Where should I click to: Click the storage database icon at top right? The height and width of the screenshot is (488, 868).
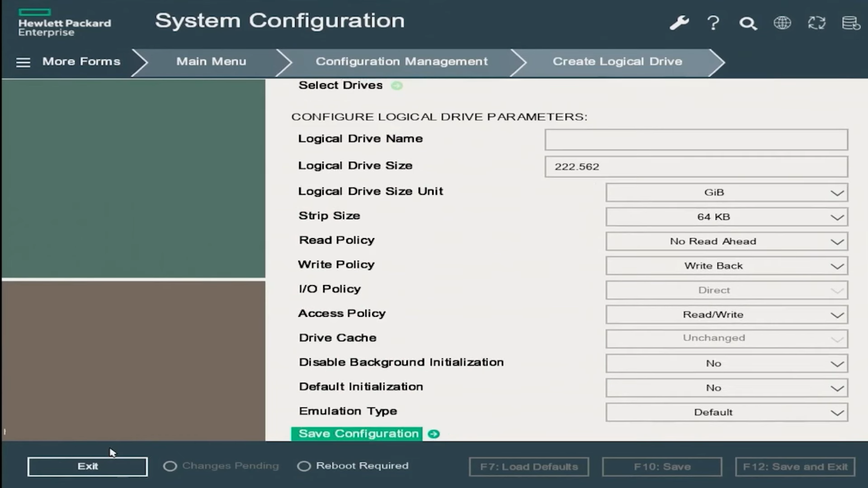point(850,23)
